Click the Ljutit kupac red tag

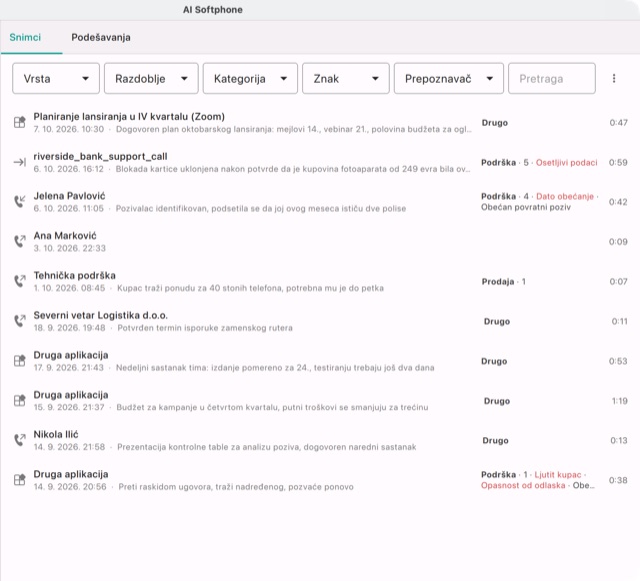pos(558,475)
